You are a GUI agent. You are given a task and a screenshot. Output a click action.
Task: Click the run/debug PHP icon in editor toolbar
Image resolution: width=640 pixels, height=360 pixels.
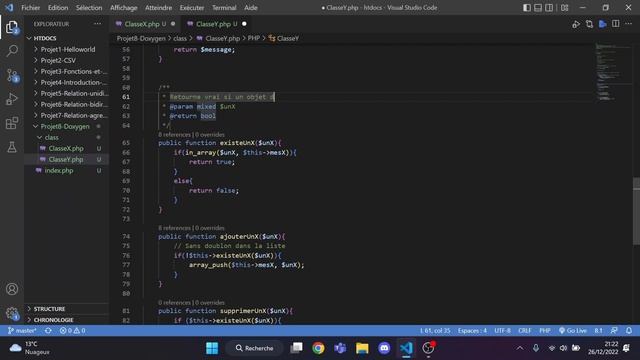click(576, 24)
